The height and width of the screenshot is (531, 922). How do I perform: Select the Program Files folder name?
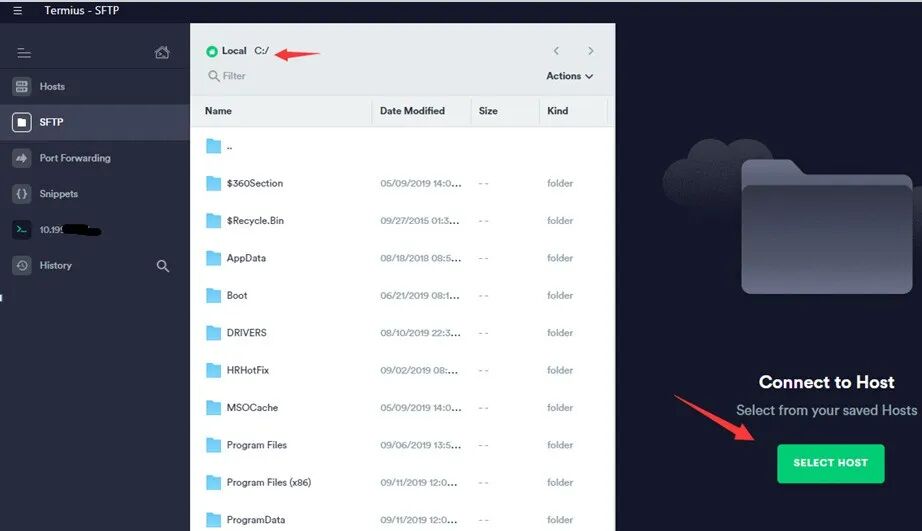click(257, 445)
